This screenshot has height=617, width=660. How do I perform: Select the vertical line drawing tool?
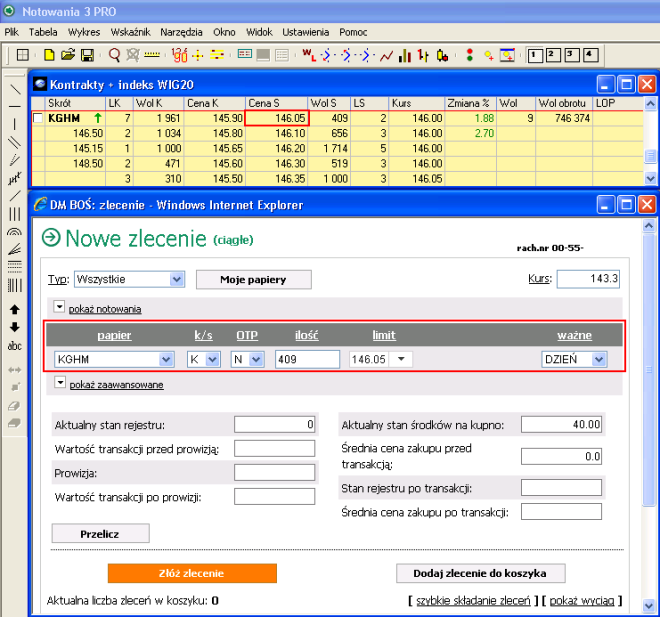(x=15, y=124)
